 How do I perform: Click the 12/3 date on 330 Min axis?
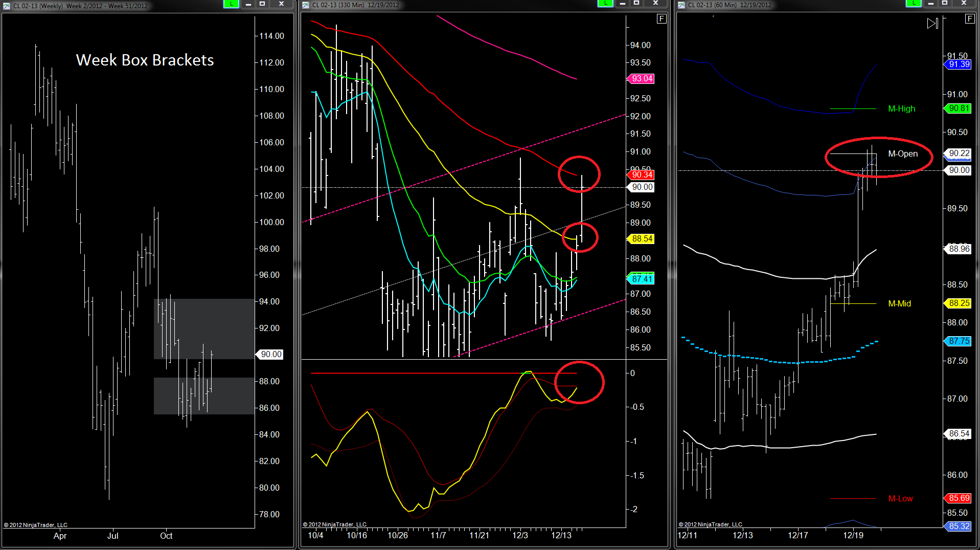(x=520, y=536)
